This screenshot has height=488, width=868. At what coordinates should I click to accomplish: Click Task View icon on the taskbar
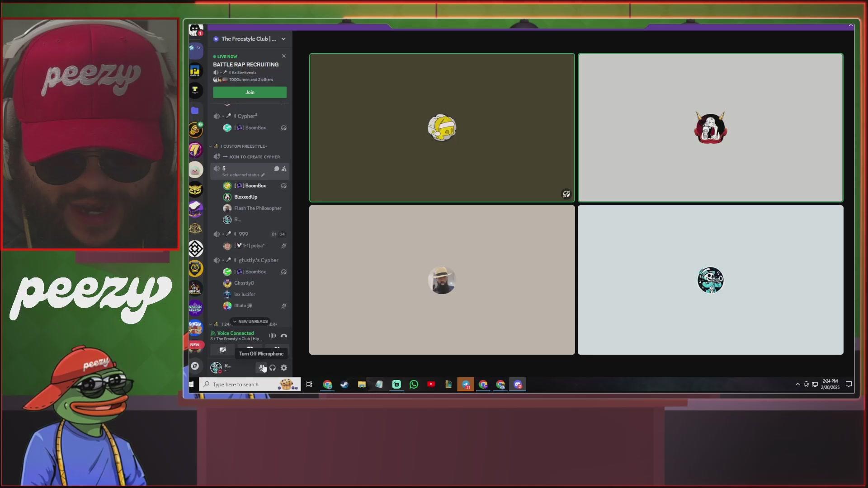309,385
